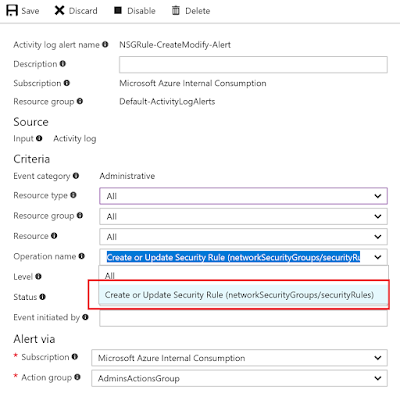Click info icon beside Event initiated by
Viewport: 400px width, 400px height.
point(85,317)
